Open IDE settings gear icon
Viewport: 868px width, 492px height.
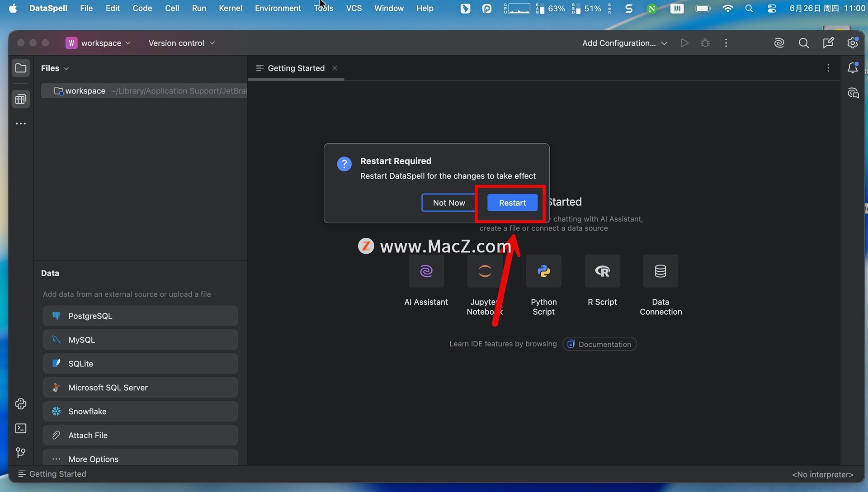pos(852,43)
